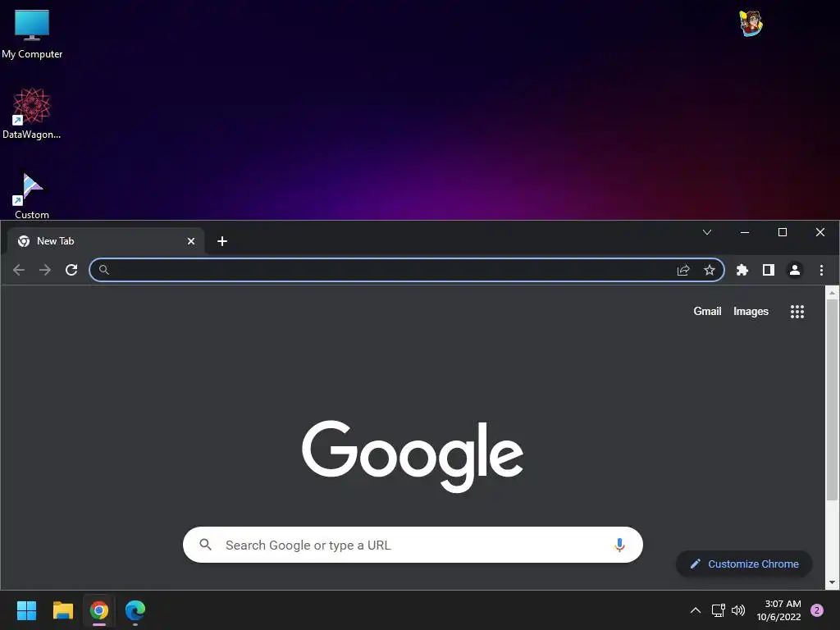Viewport: 840px width, 630px height.
Task: Open the Extensions puzzle icon
Action: point(742,270)
